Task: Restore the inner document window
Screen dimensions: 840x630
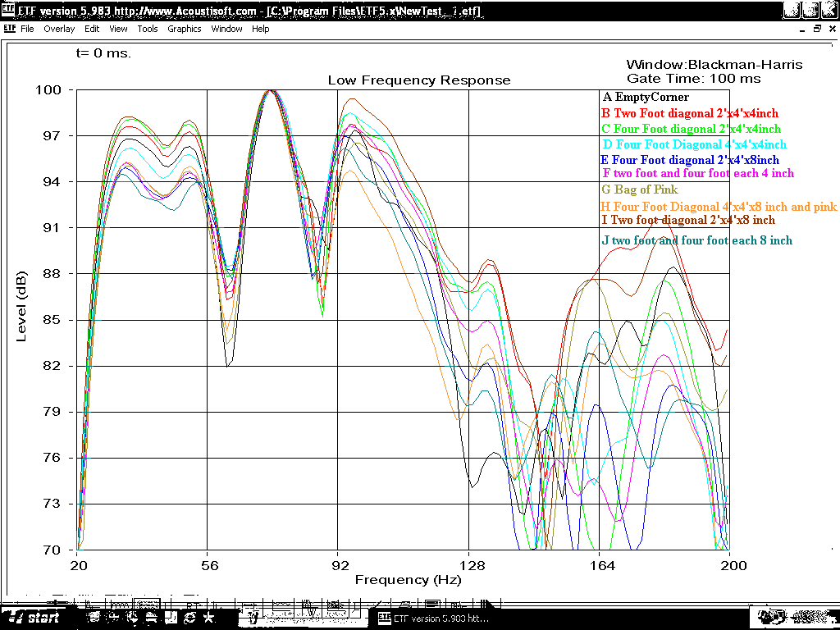Action: click(816, 29)
